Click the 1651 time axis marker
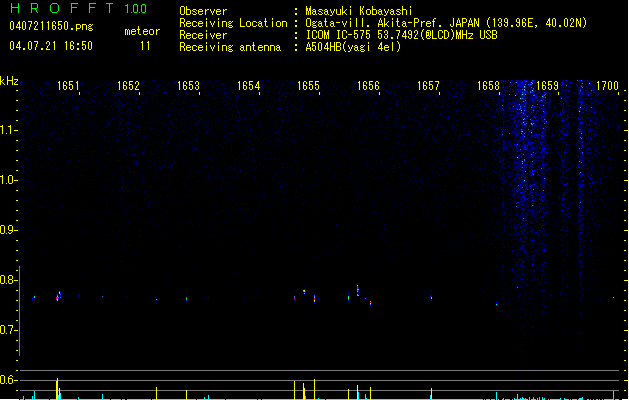Image resolution: width=629 pixels, height=400 pixels. coord(68,86)
